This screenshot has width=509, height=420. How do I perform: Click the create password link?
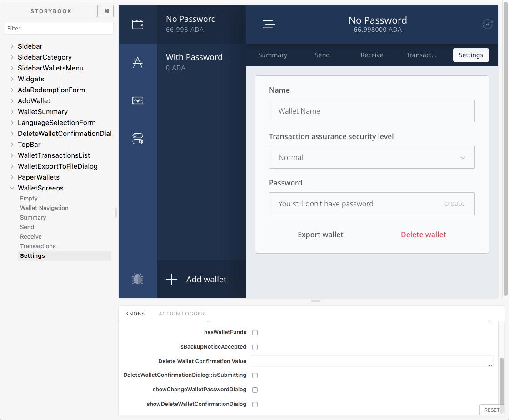tap(454, 204)
